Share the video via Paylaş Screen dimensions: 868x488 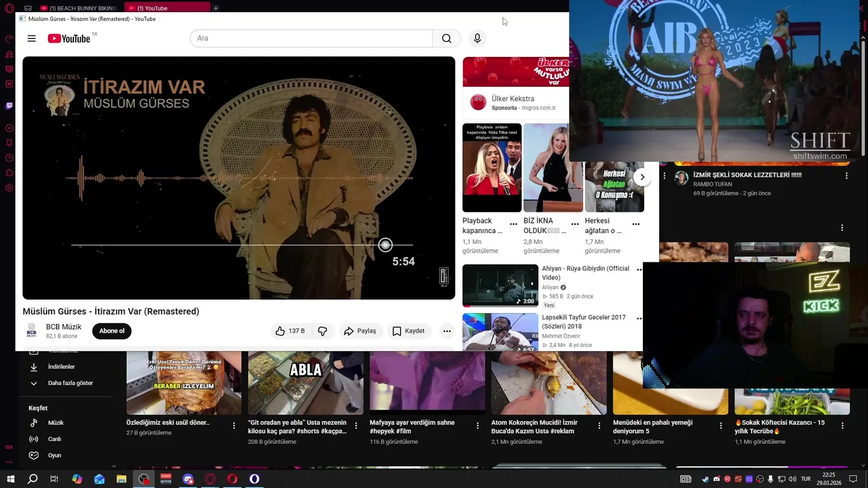pos(360,331)
